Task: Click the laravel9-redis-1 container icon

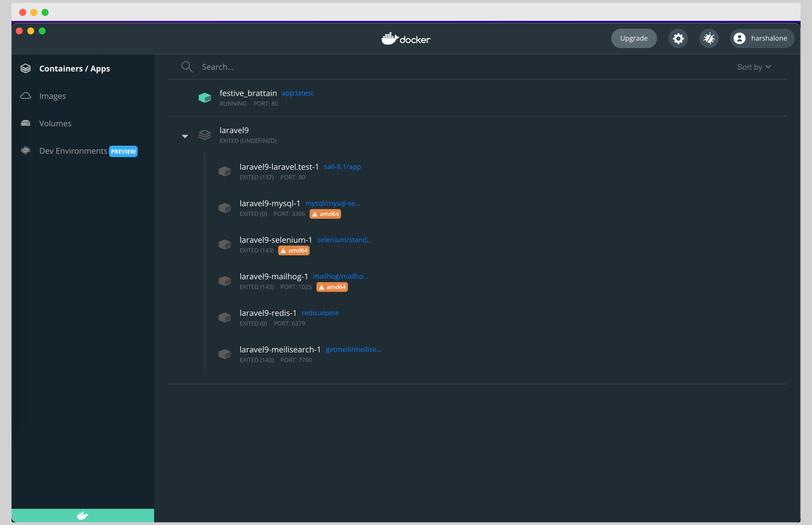Action: 225,318
